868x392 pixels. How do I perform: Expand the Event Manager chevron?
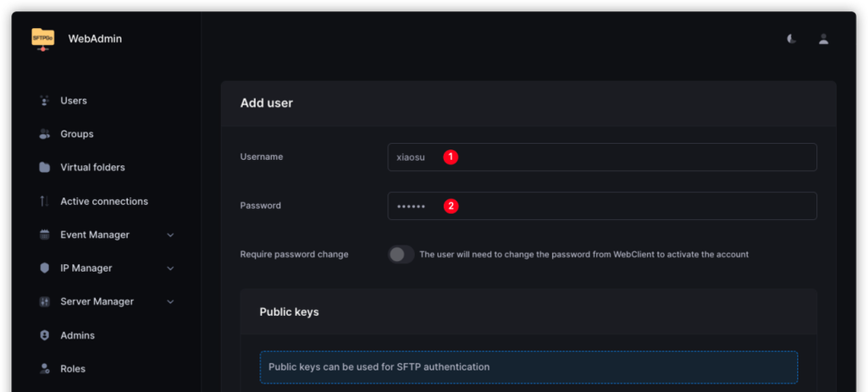click(170, 235)
